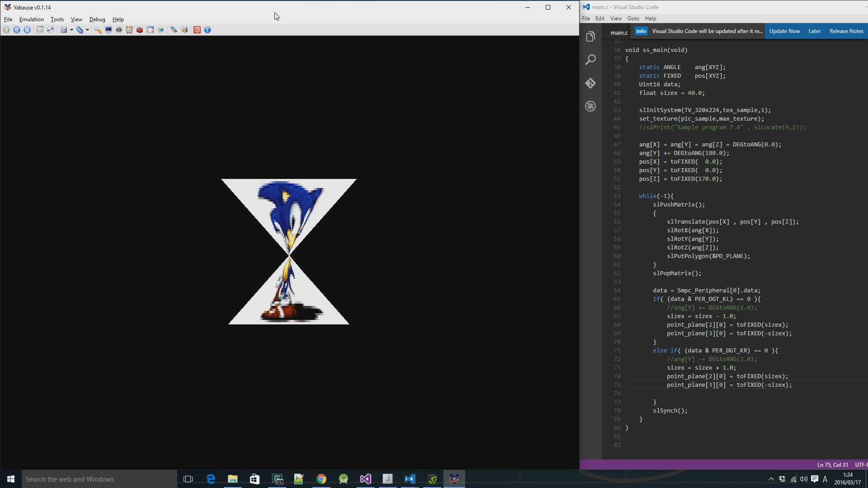Click the emulated Sonic polygon display

[289, 252]
